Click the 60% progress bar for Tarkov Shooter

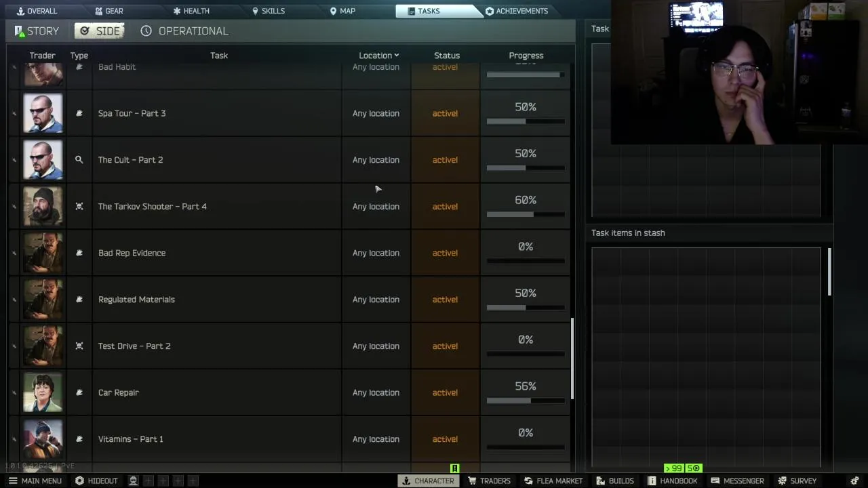pos(526,214)
